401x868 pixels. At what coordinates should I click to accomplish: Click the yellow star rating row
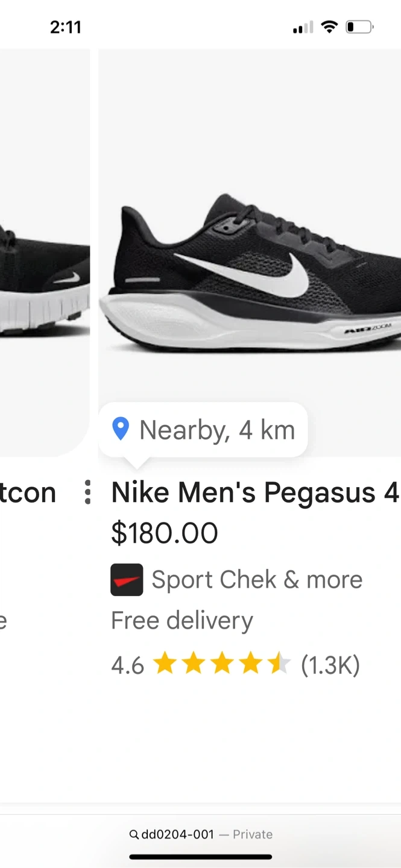(221, 665)
